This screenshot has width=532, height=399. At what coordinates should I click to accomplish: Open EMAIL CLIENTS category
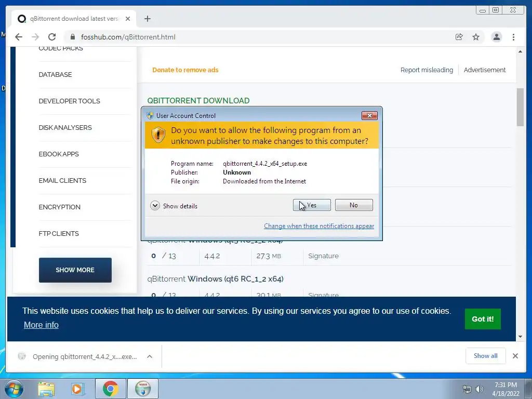coord(62,180)
